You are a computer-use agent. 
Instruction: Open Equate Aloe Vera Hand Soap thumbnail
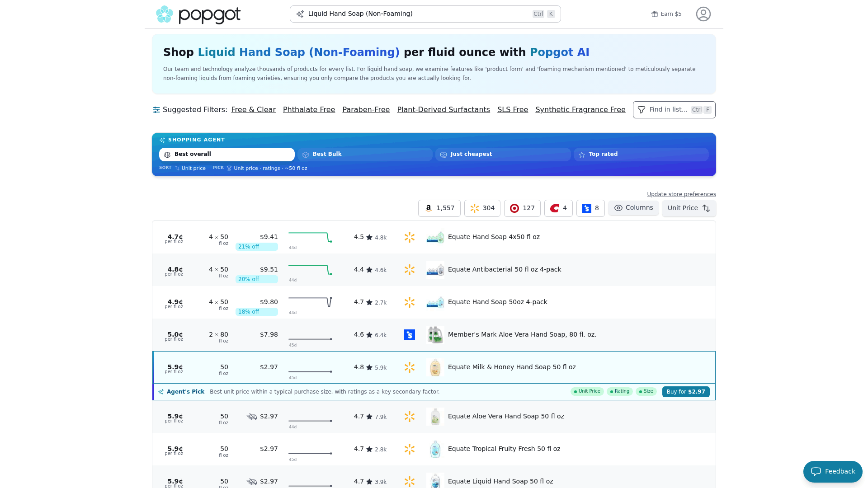coord(435,417)
